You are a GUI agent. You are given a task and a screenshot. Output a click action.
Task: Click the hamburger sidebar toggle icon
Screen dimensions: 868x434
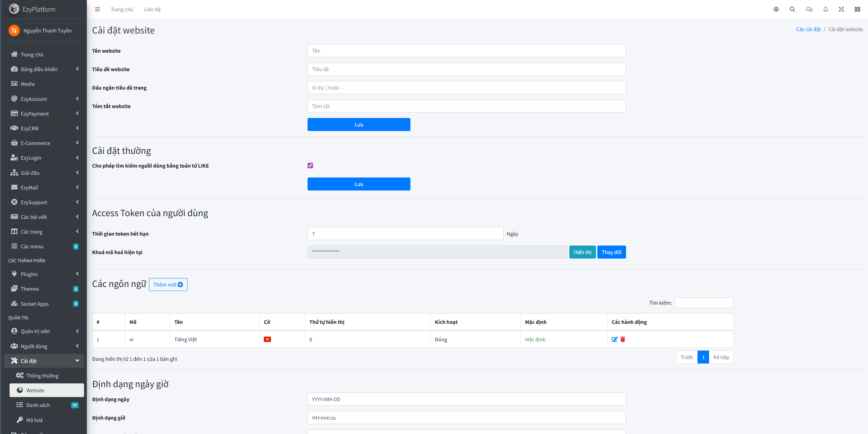point(97,9)
